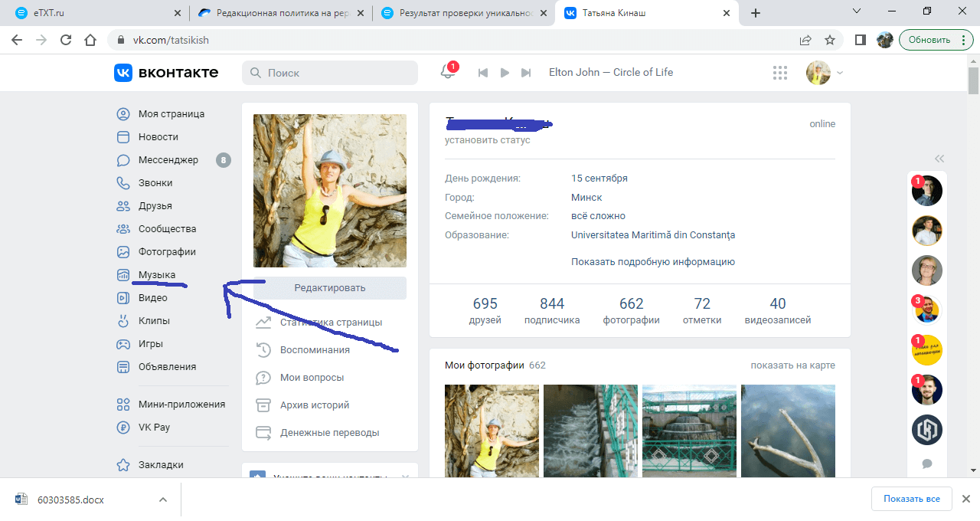Screen dimensions: 980x521
Task: Click the share page icon in address bar
Action: pyautogui.click(x=805, y=40)
